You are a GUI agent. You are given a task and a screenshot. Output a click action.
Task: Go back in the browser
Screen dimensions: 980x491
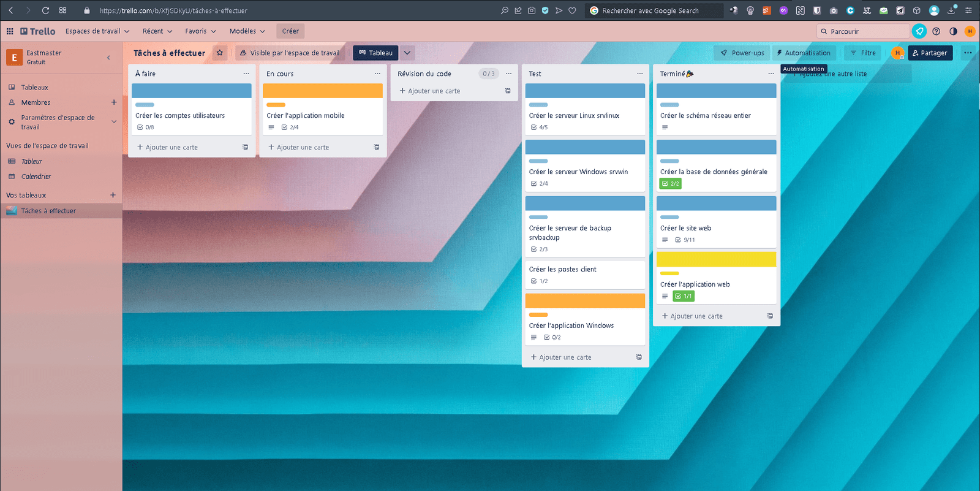click(x=11, y=10)
